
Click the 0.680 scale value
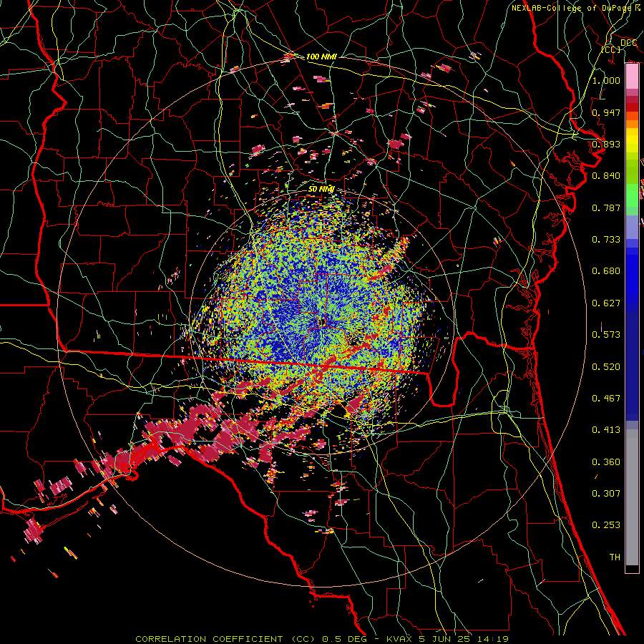pyautogui.click(x=606, y=271)
